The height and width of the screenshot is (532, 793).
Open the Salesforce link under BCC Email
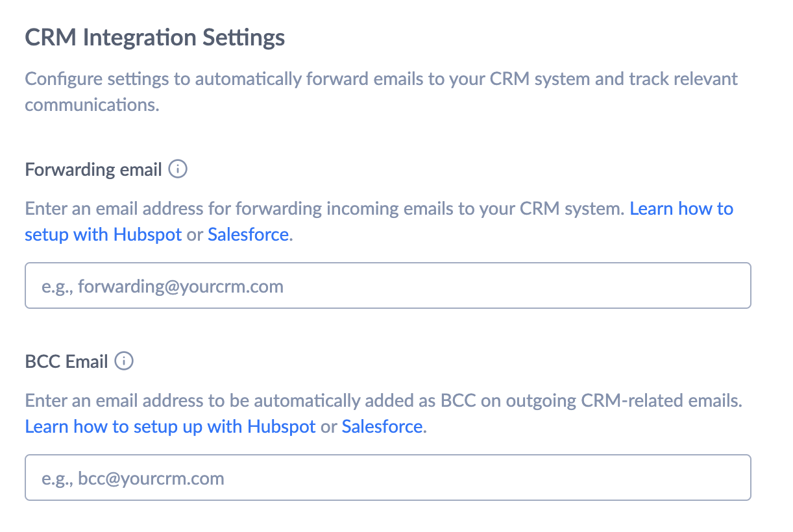[382, 427]
